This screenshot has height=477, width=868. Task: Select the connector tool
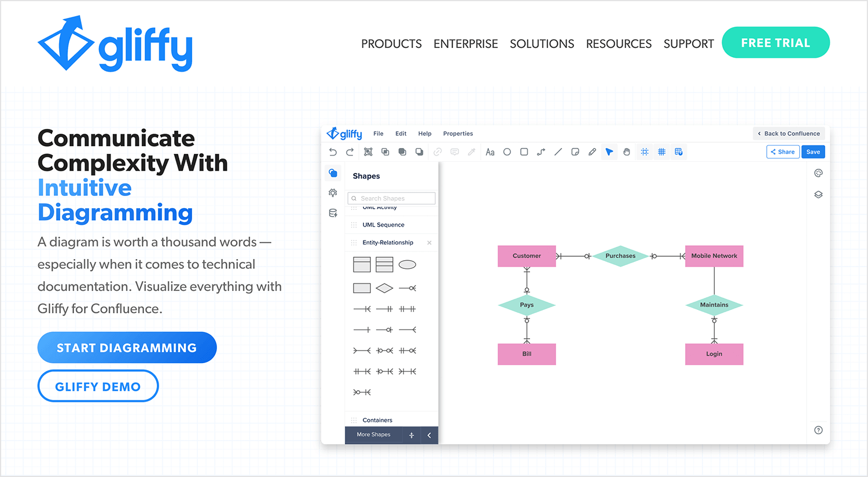click(541, 152)
